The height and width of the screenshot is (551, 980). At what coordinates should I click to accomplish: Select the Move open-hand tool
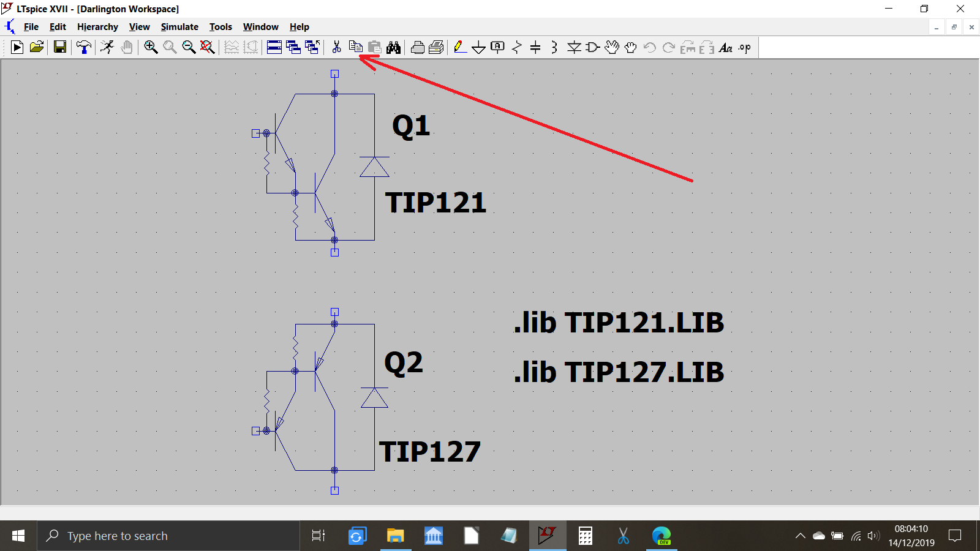point(612,47)
